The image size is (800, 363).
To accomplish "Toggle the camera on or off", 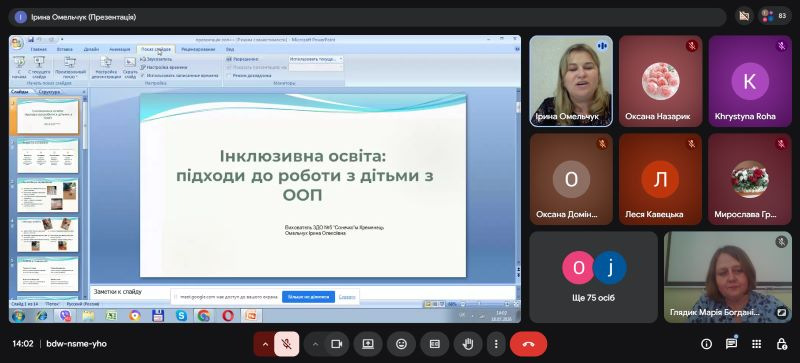I will tap(336, 344).
